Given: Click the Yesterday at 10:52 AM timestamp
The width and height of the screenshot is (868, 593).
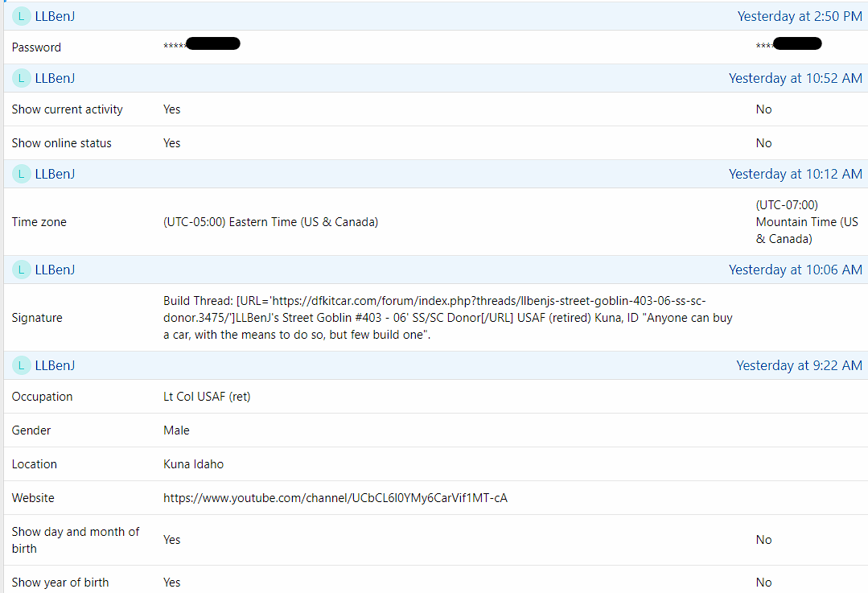Looking at the screenshot, I should point(795,78).
